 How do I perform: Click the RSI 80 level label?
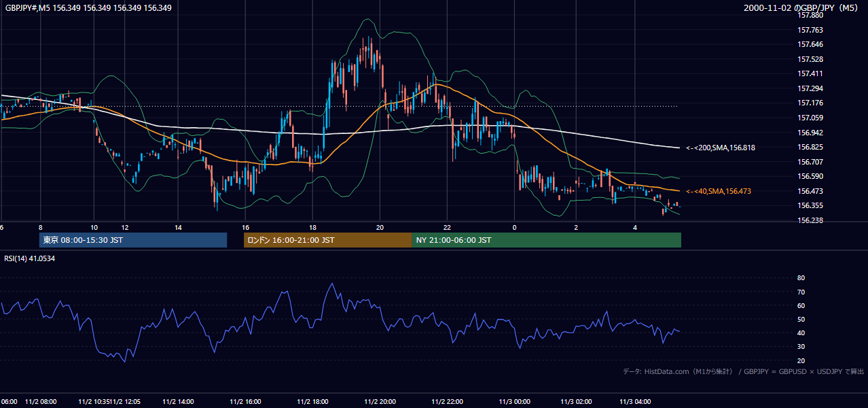pos(801,278)
